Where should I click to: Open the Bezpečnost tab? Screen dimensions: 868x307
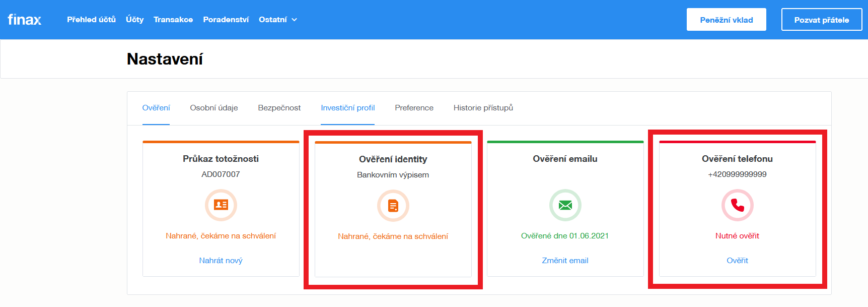pyautogui.click(x=279, y=108)
